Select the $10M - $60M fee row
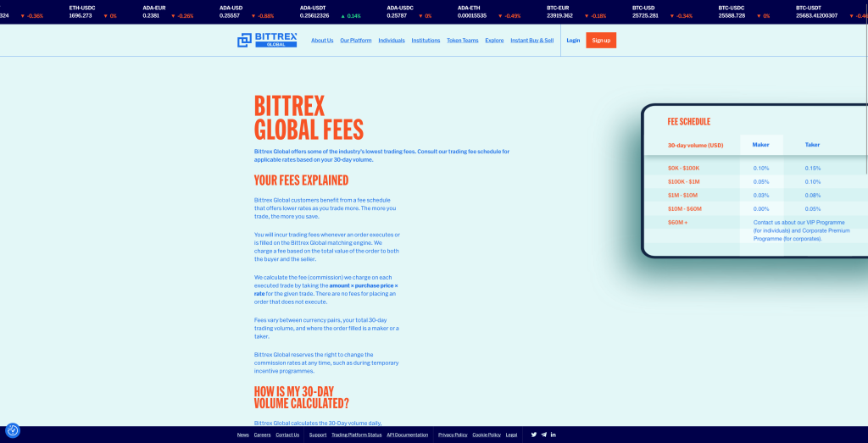 pyautogui.click(x=755, y=209)
